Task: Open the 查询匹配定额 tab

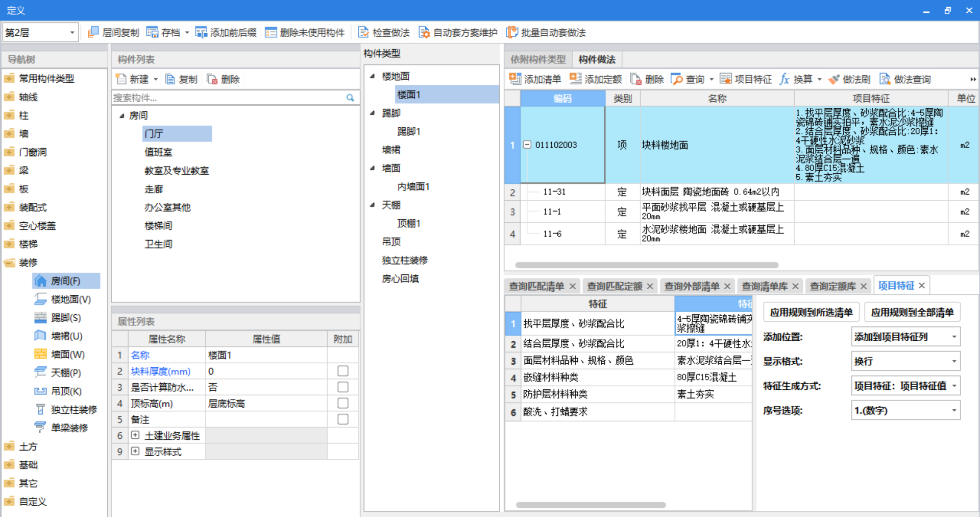Action: (x=615, y=286)
